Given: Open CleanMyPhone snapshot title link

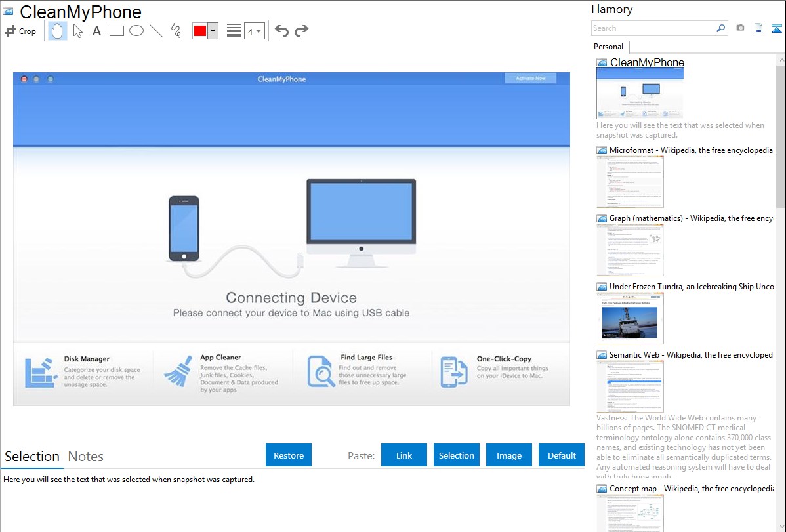Looking at the screenshot, I should (647, 63).
